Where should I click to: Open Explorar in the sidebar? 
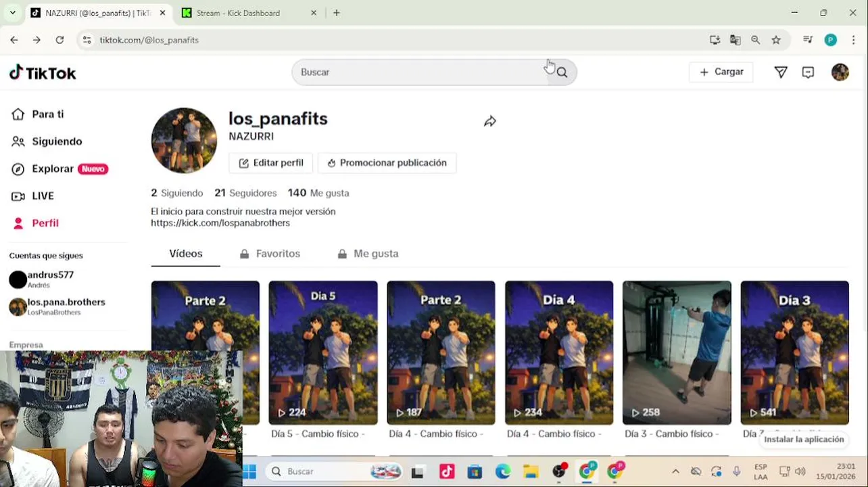tap(59, 168)
